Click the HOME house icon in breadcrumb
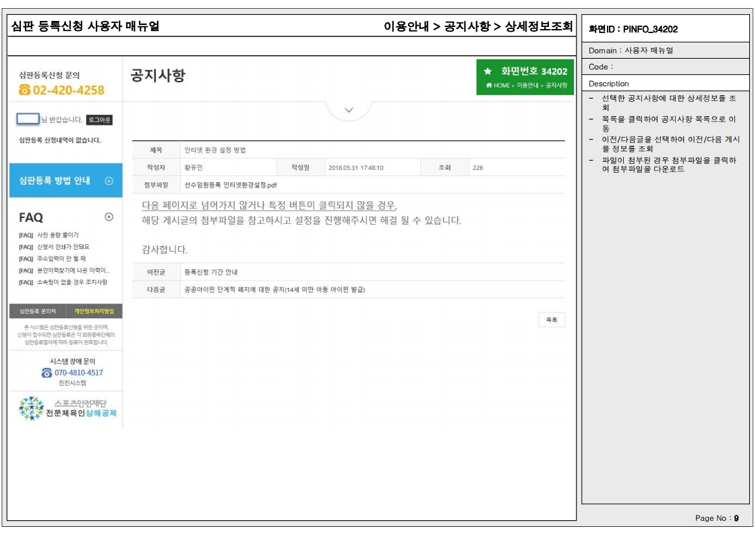This screenshot has height=535, width=756. coord(488,86)
